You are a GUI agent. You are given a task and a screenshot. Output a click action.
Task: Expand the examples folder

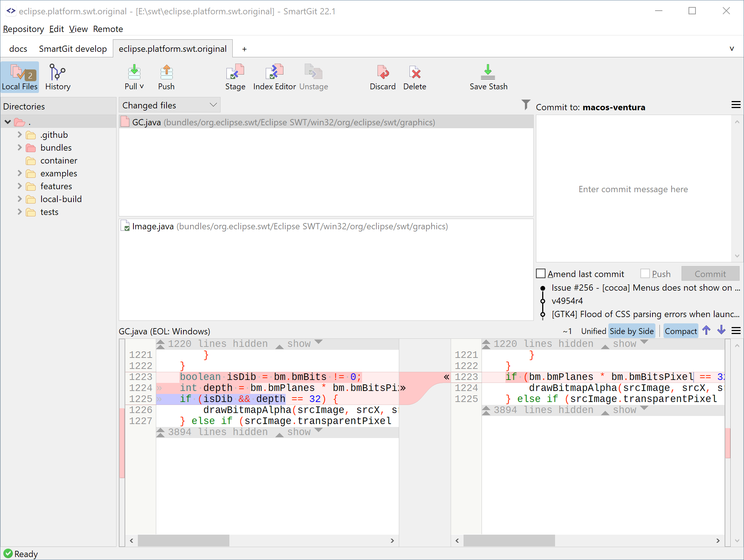(x=20, y=173)
